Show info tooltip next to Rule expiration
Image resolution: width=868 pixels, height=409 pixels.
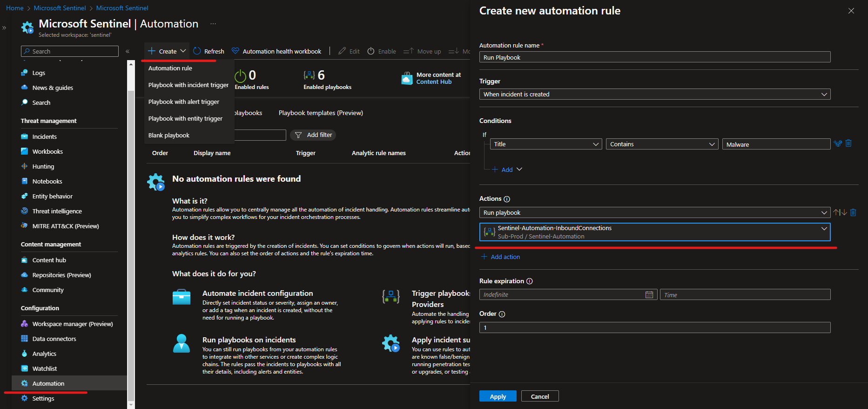529,281
